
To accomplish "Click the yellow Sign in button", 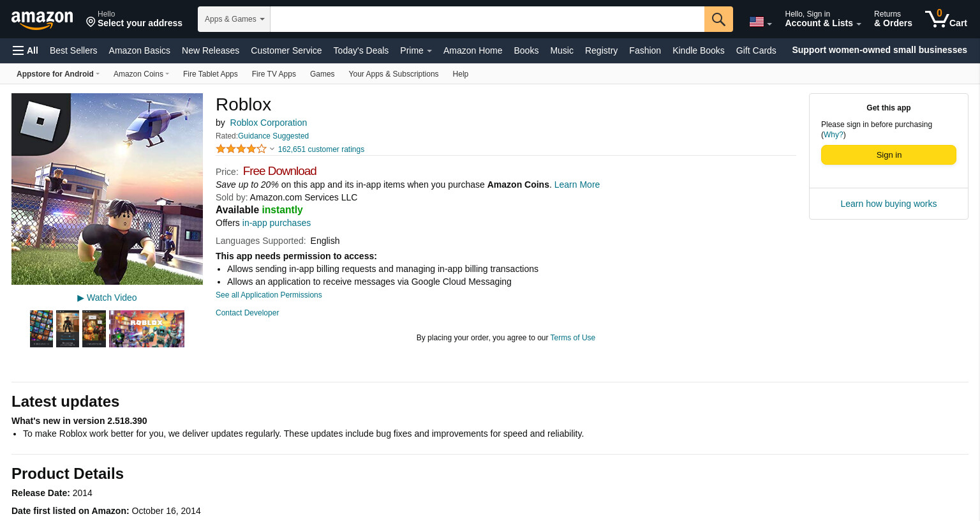I will [888, 155].
